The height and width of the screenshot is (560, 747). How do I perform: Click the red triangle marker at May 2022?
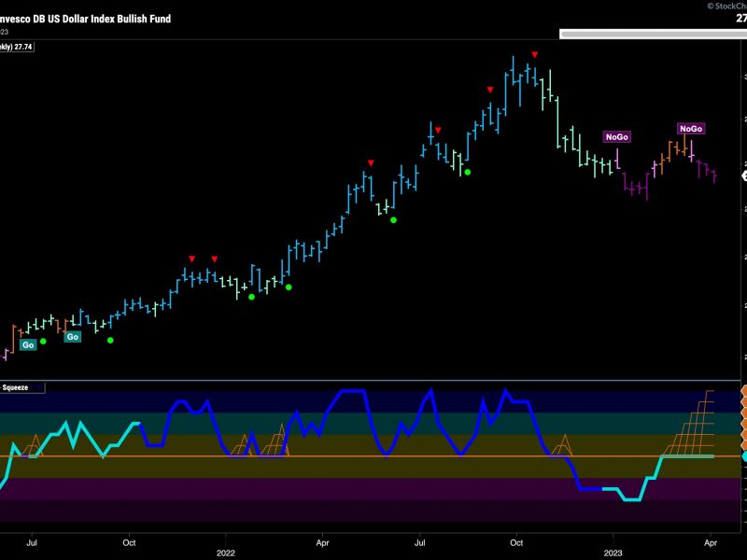[371, 163]
